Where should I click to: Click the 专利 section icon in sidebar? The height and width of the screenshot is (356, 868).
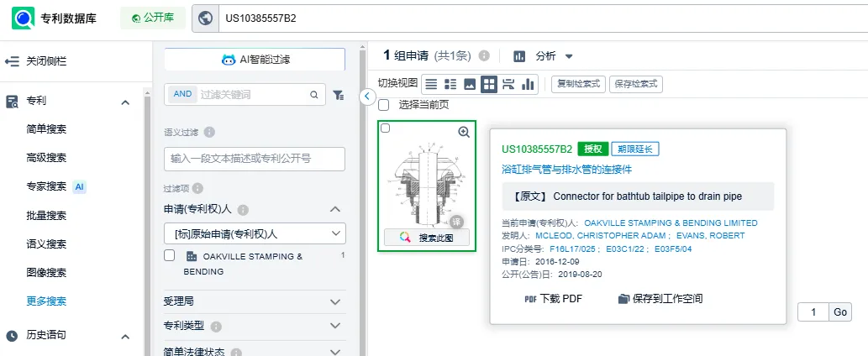(12, 101)
